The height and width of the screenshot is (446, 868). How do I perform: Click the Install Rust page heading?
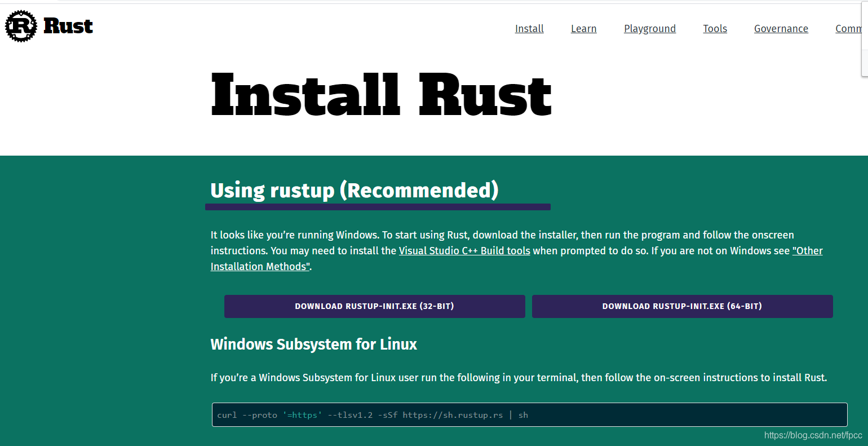381,95
